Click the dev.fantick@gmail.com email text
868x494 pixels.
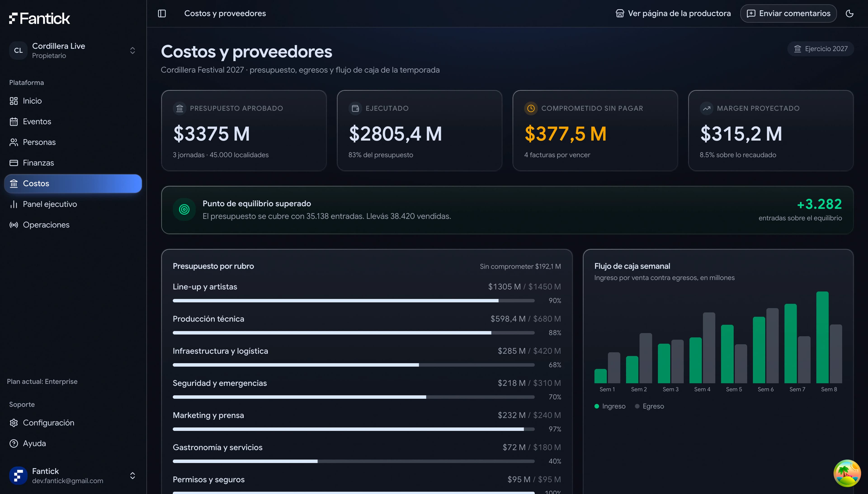tap(68, 481)
